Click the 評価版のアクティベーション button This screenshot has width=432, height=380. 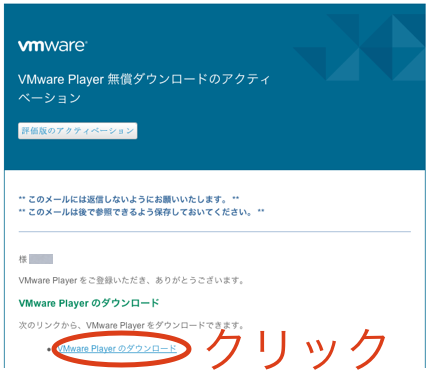click(x=77, y=131)
